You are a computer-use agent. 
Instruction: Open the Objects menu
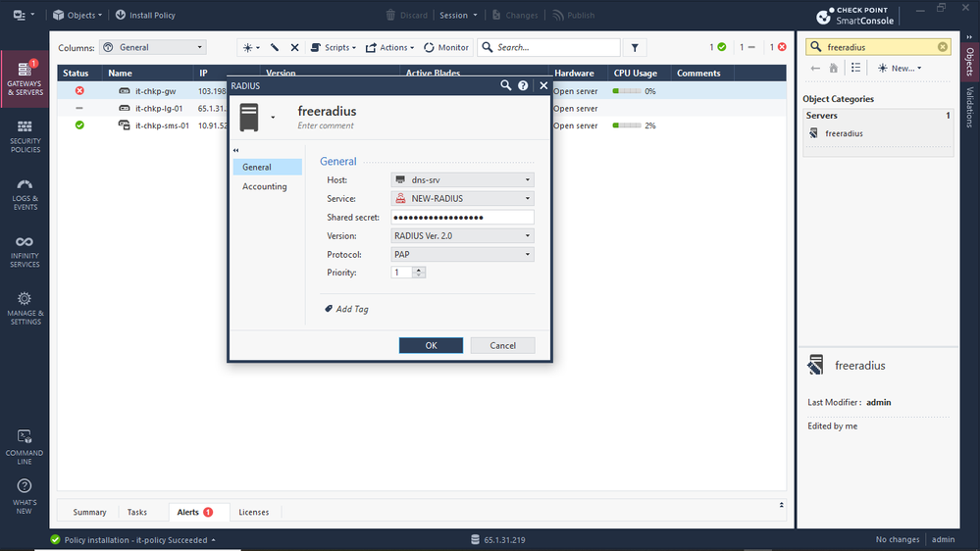pyautogui.click(x=77, y=15)
